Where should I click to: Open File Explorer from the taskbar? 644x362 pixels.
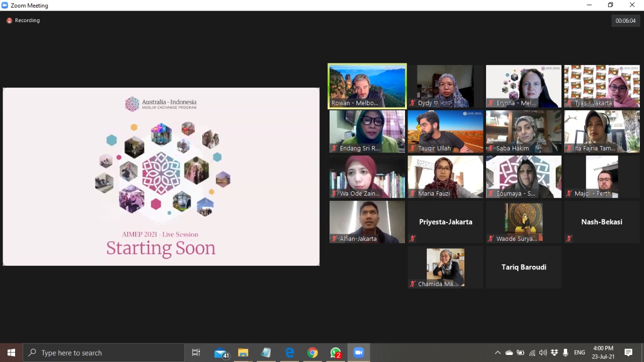(x=243, y=352)
